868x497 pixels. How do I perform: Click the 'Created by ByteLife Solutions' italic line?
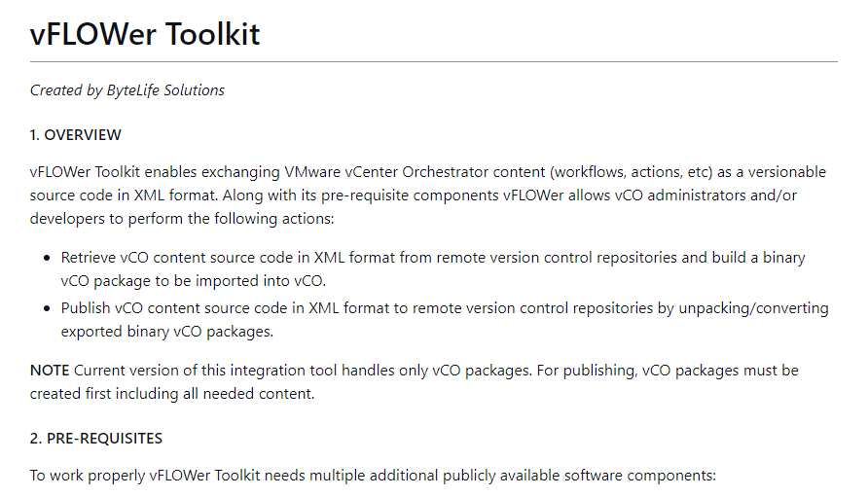(x=127, y=90)
